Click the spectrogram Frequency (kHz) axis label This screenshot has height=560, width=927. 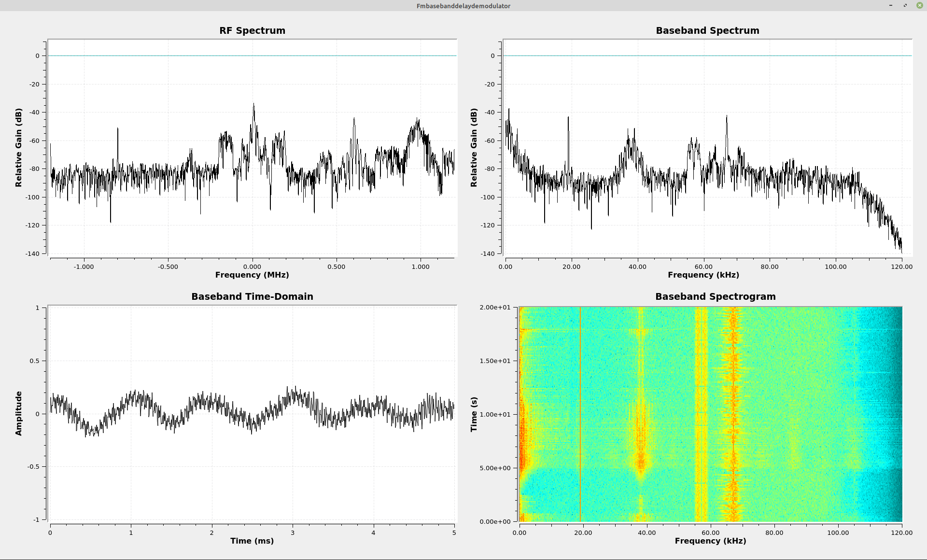tap(710, 541)
